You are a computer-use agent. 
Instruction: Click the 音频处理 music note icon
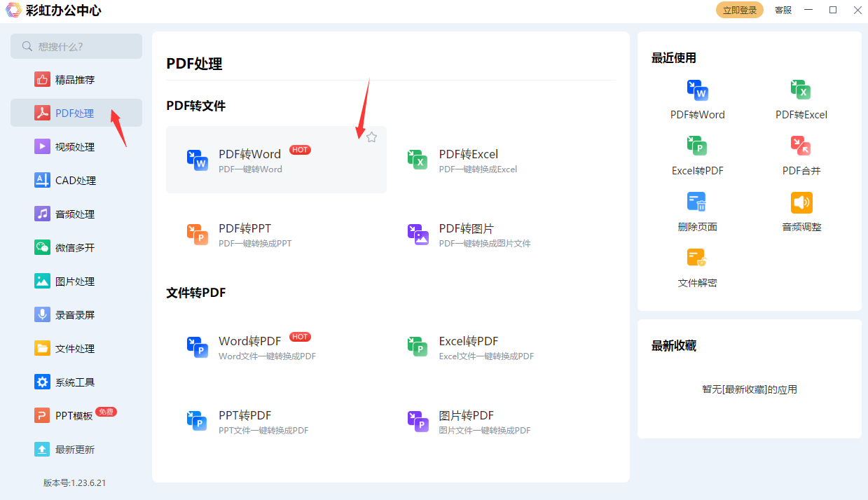(42, 214)
